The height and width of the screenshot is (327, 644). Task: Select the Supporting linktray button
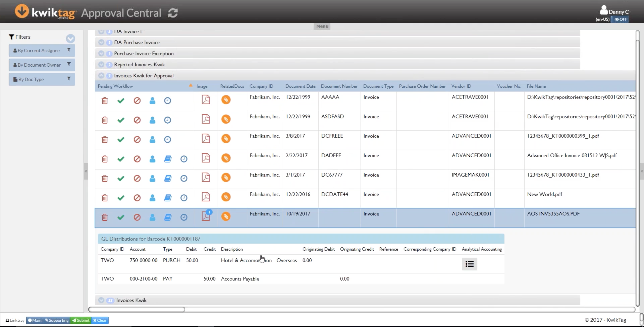57,320
